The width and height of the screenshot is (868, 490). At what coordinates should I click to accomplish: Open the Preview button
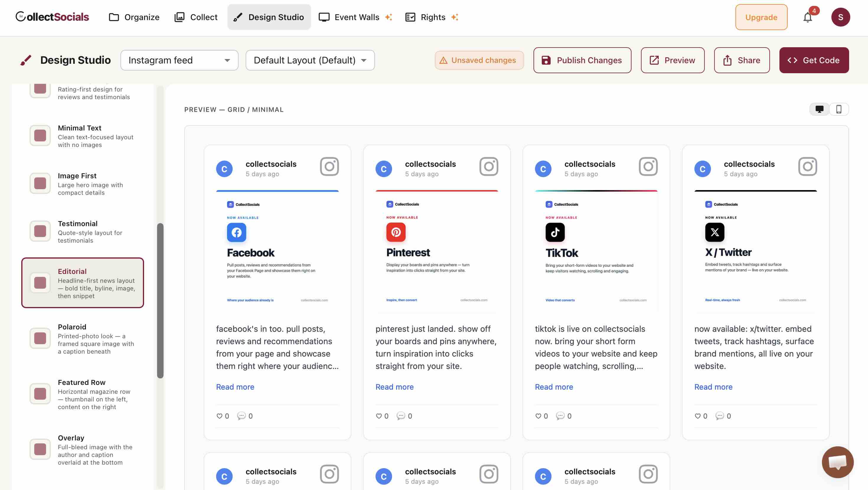tap(673, 60)
